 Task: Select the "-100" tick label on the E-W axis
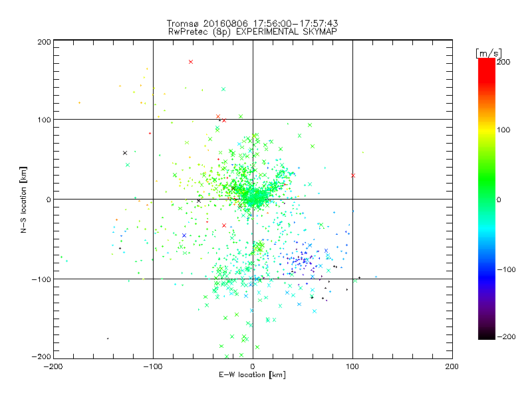(153, 366)
